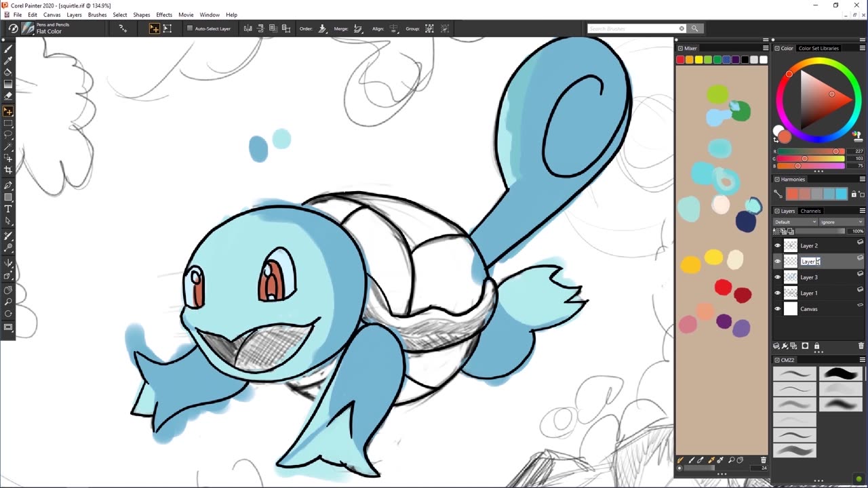Select the Dropper tool
Screen dimensions: 868x488
click(x=8, y=60)
